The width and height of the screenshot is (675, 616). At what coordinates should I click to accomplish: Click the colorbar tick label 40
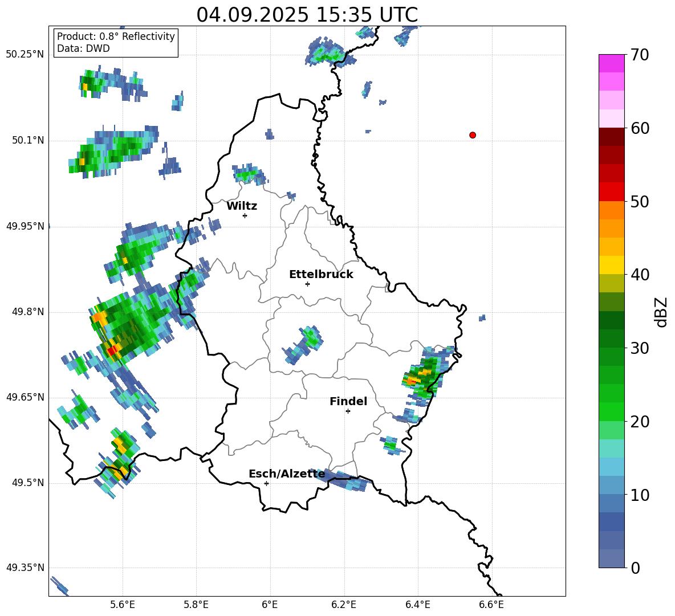[x=640, y=275]
